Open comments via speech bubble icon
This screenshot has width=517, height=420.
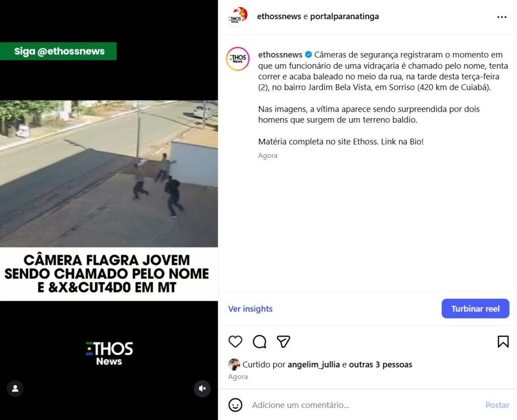point(260,342)
